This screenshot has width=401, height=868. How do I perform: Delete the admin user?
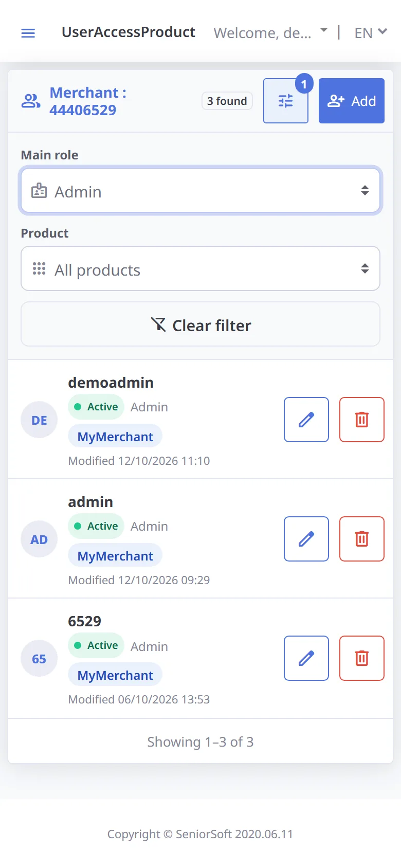click(362, 539)
